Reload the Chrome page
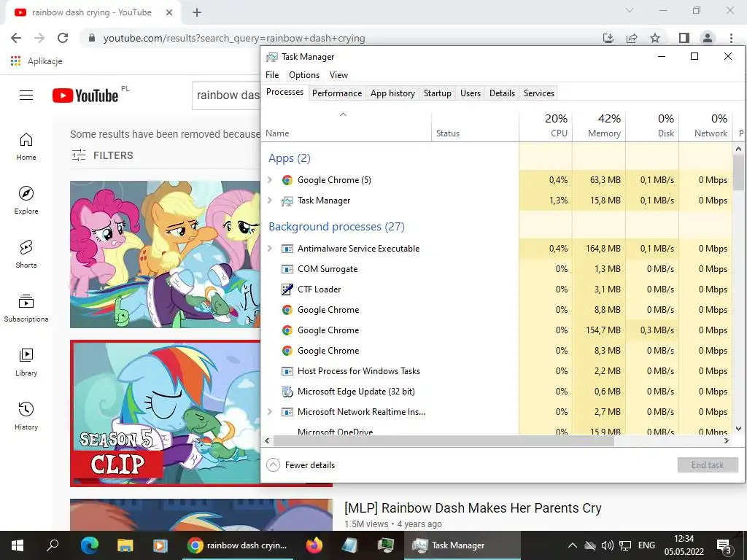This screenshot has width=747, height=560. click(63, 38)
